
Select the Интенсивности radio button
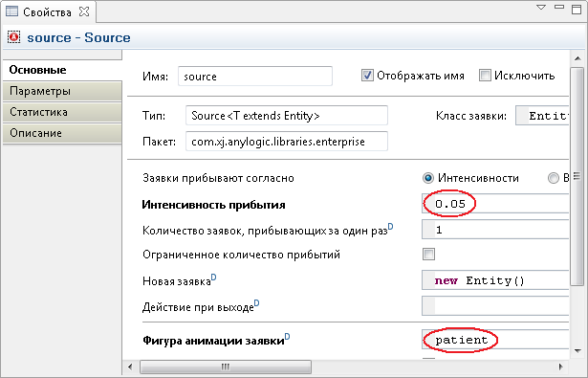coord(428,178)
